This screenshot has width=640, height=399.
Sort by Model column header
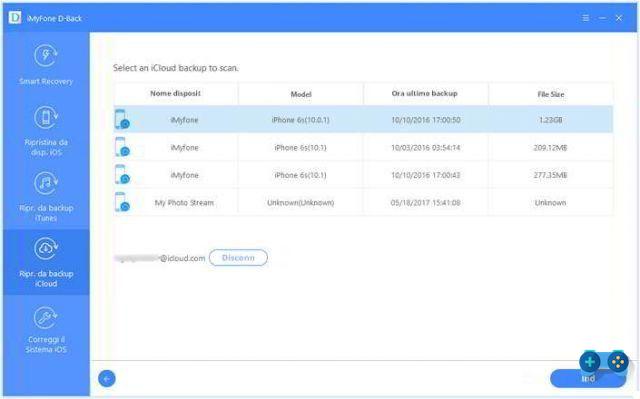coord(301,94)
